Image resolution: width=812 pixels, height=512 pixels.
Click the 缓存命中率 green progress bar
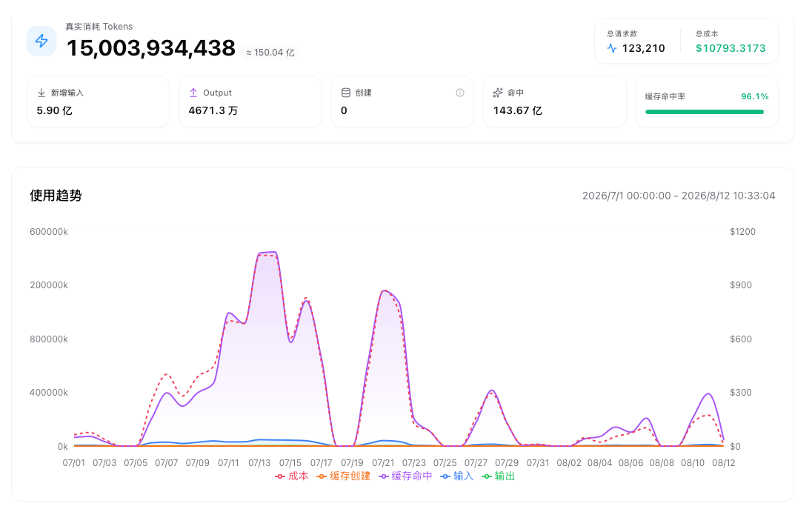(x=705, y=112)
